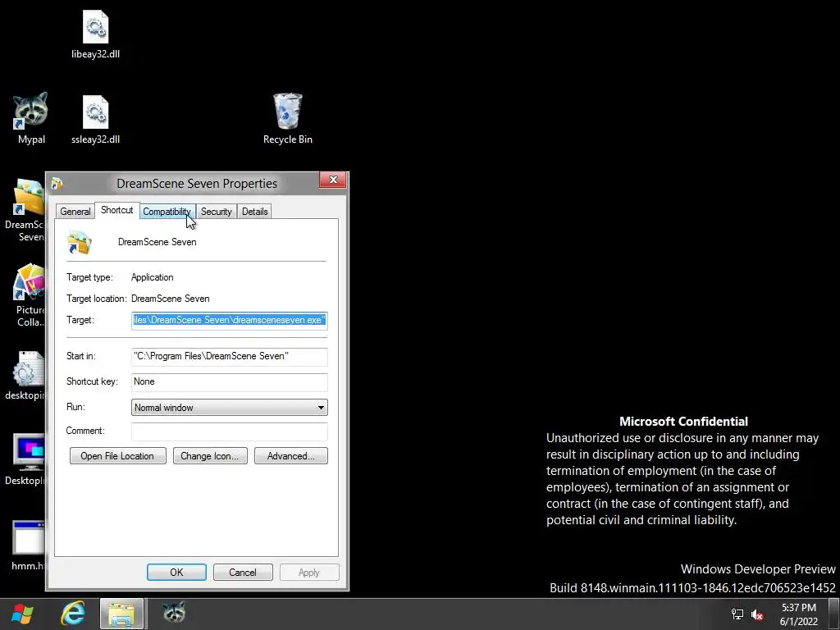
Task: Click Cancel in the Properties dialog
Action: [x=243, y=572]
